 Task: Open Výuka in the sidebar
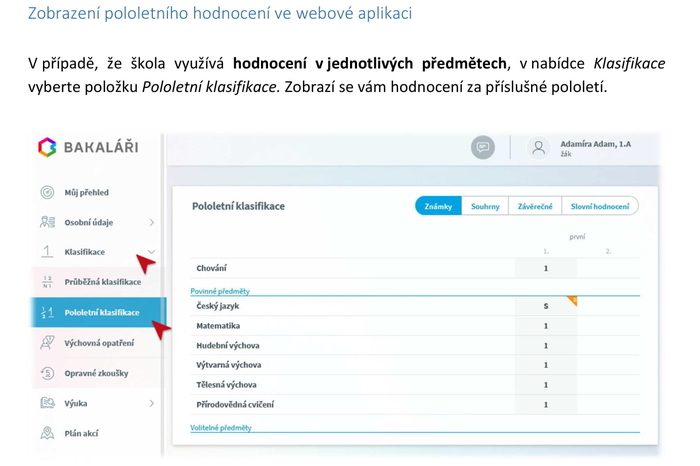pos(76,404)
